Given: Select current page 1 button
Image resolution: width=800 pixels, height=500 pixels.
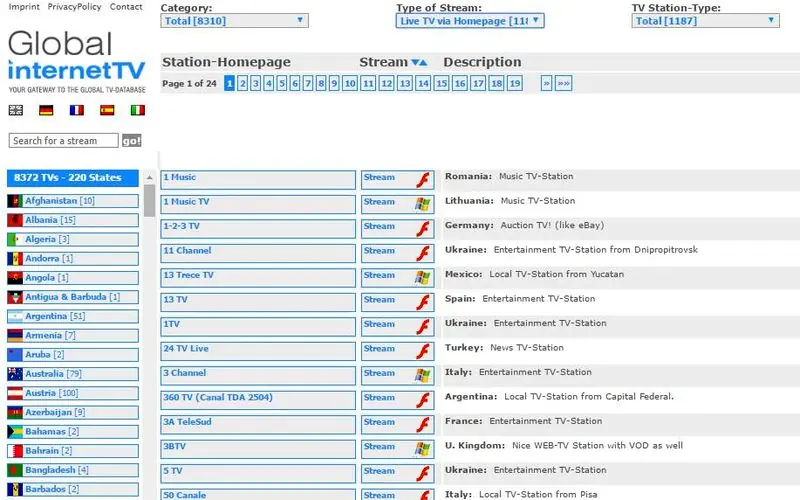Looking at the screenshot, I should pos(230,83).
